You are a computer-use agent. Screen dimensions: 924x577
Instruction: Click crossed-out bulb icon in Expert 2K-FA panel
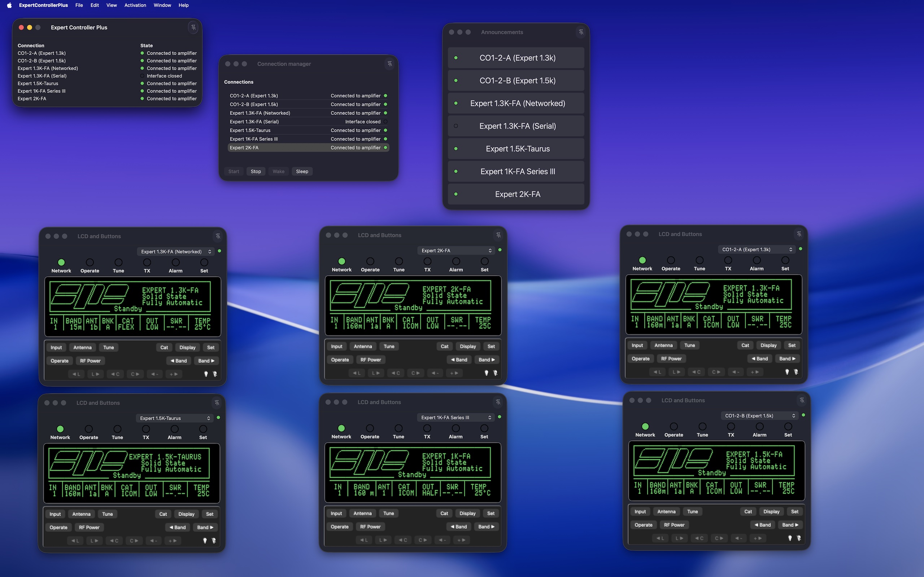click(495, 373)
